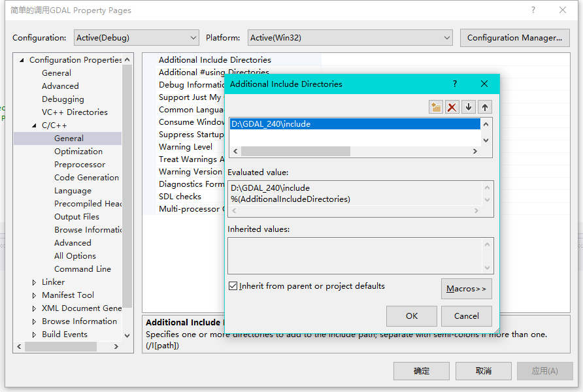Image resolution: width=583 pixels, height=392 pixels.
Task: Select Advanced under Configuration Properties
Action: [x=60, y=86]
